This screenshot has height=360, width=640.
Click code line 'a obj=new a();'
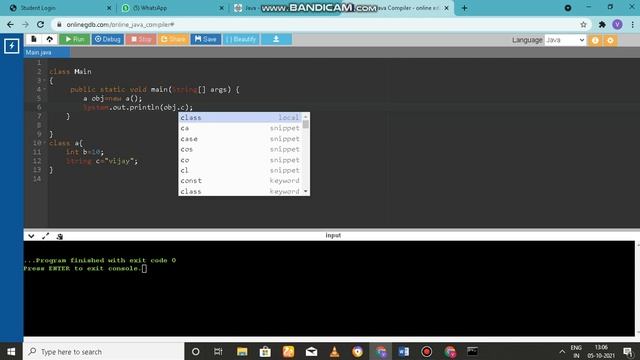point(113,98)
